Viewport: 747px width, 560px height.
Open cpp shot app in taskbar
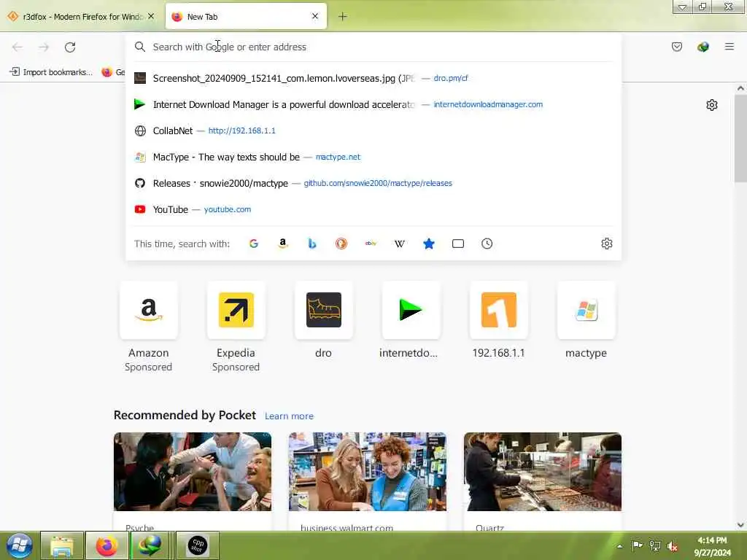(198, 545)
